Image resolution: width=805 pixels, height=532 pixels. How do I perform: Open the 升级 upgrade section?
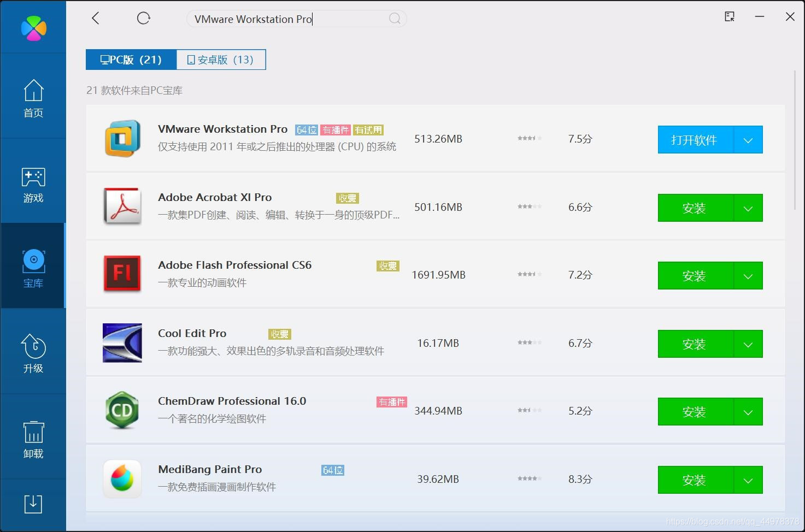tap(33, 353)
